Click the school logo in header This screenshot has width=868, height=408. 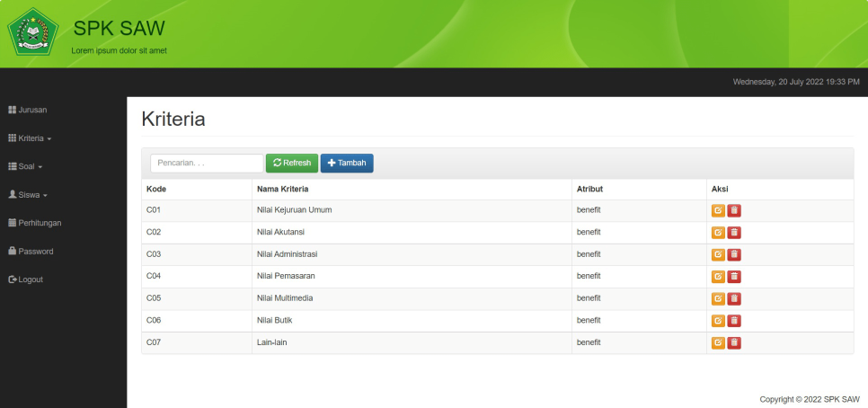(x=32, y=32)
